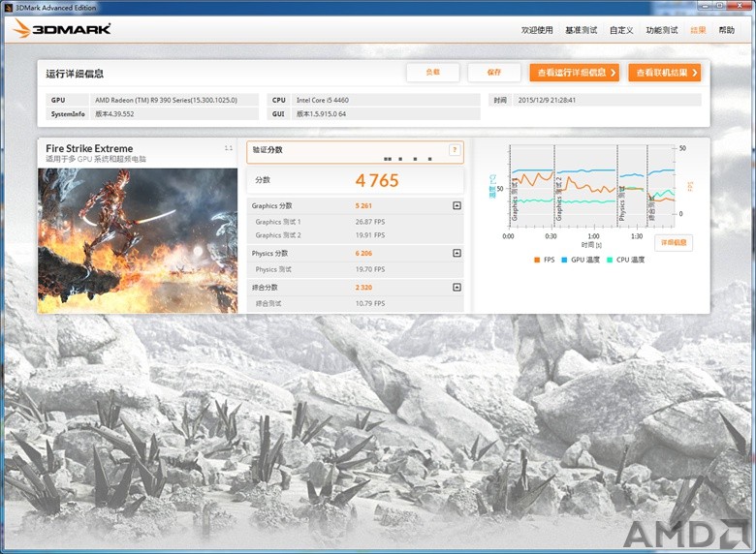Viewport: 756px width, 554px height.
Task: Click the performance monitoring chart
Action: [592, 186]
